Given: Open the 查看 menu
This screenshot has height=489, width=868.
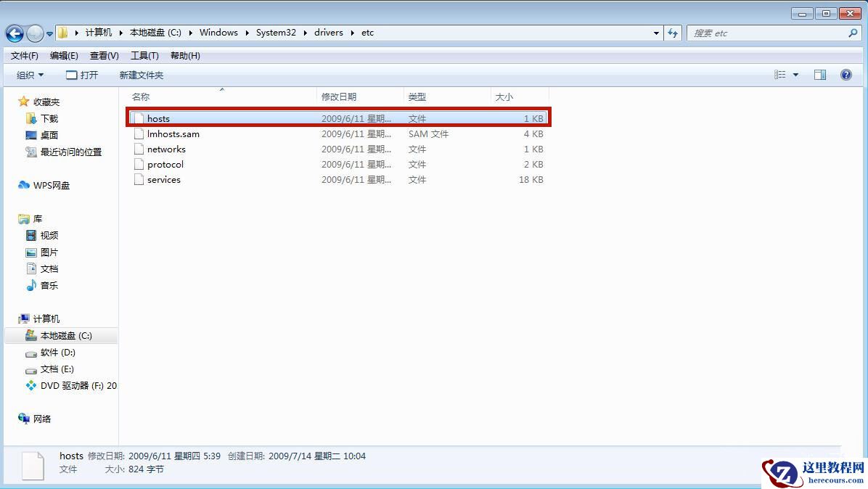Looking at the screenshot, I should coord(103,55).
